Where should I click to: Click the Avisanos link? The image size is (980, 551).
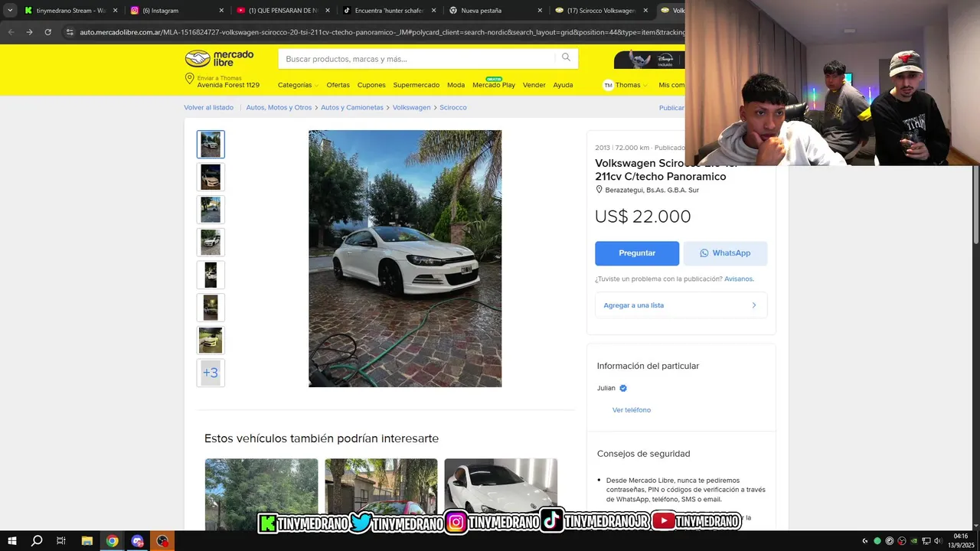tap(739, 279)
